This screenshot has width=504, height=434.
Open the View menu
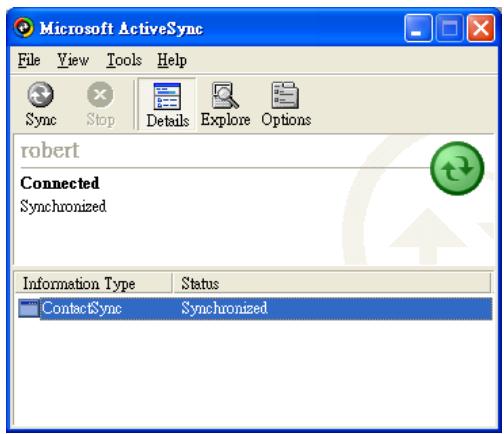pos(73,60)
